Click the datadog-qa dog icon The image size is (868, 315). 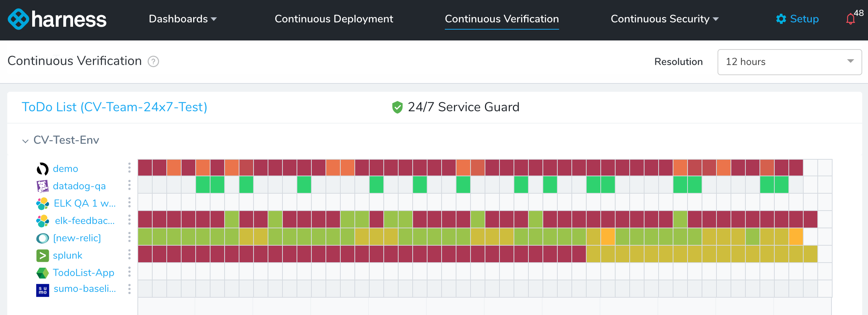click(43, 186)
